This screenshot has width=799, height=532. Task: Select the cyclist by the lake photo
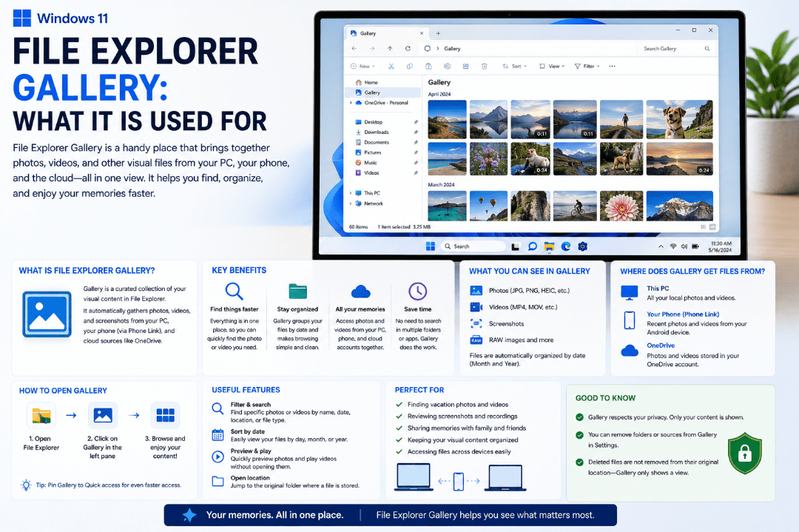coord(575,206)
